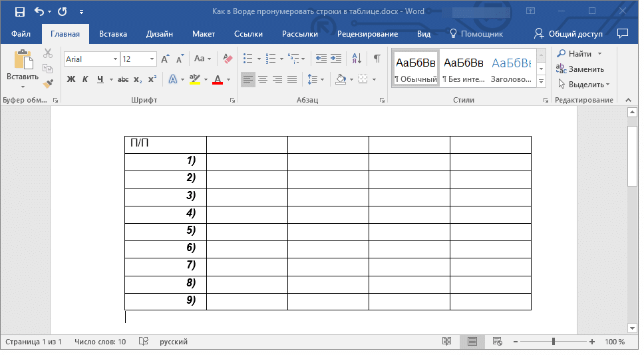
Task: Switch to the Дизайн tab
Action: click(x=160, y=34)
